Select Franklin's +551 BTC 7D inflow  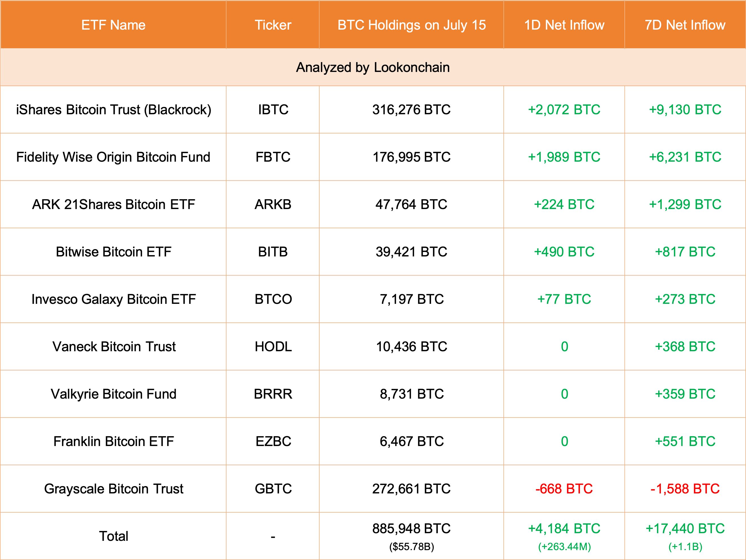[x=685, y=442]
